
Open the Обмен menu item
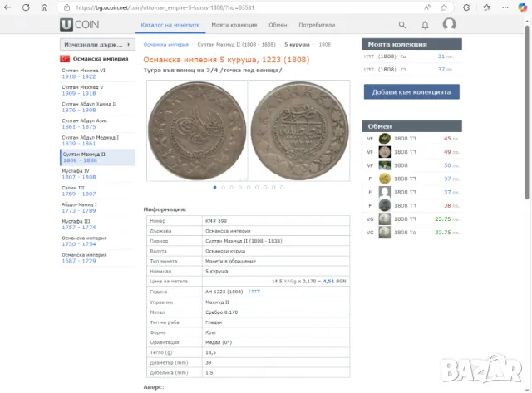tap(277, 25)
